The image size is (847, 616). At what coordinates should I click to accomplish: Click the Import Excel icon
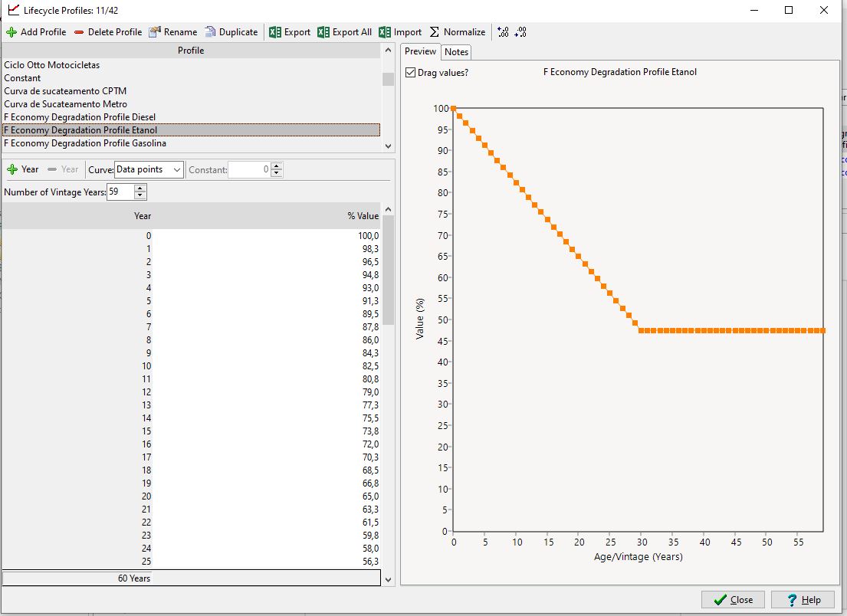point(385,32)
